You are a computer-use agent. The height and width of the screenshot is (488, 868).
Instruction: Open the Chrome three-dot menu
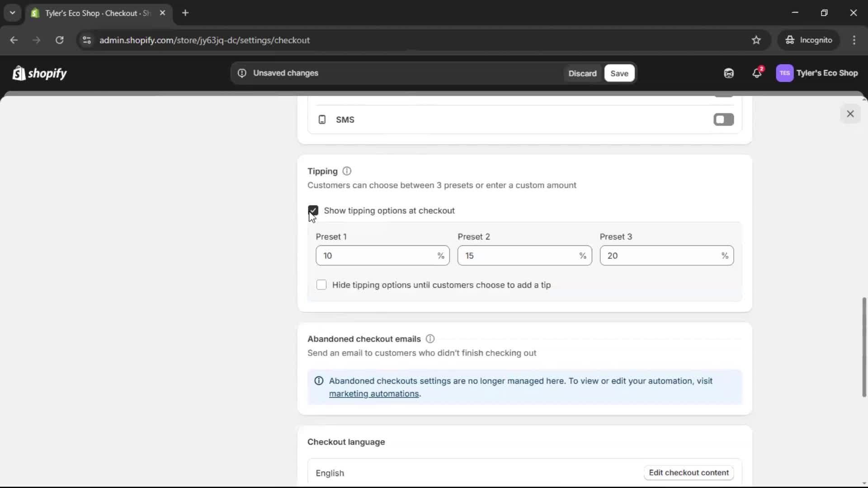[854, 40]
